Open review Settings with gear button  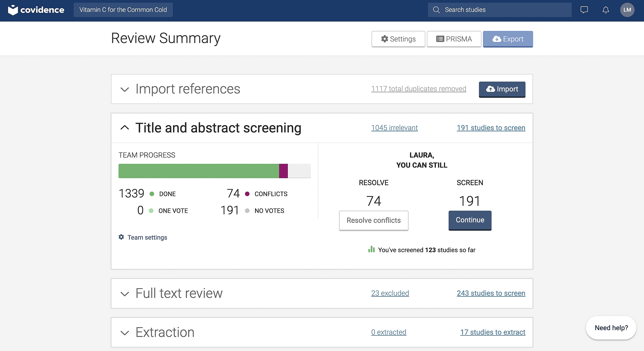pyautogui.click(x=398, y=39)
